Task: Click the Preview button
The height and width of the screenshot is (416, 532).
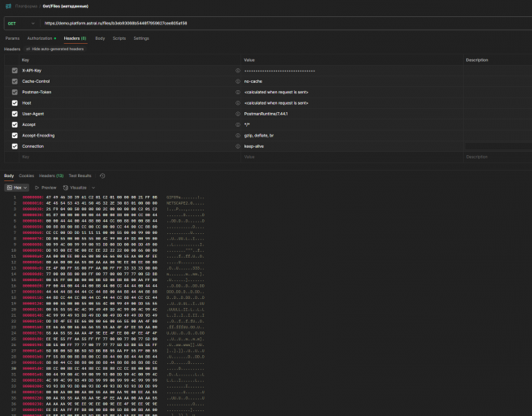Action: 45,188
